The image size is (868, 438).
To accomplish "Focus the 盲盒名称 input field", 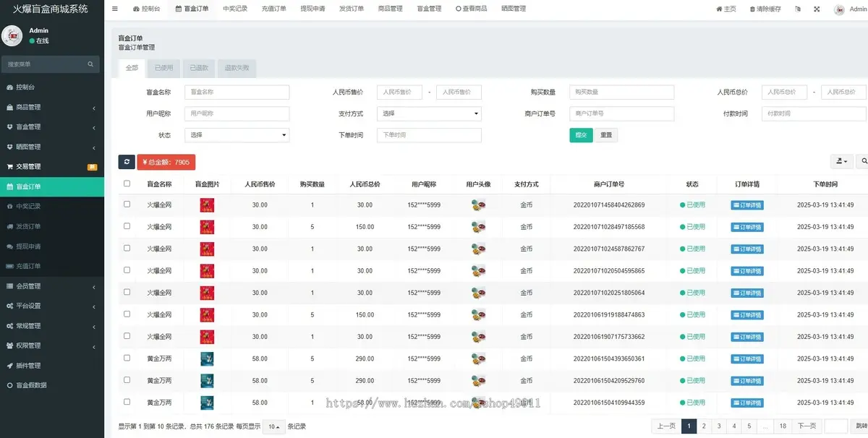I will pyautogui.click(x=237, y=93).
